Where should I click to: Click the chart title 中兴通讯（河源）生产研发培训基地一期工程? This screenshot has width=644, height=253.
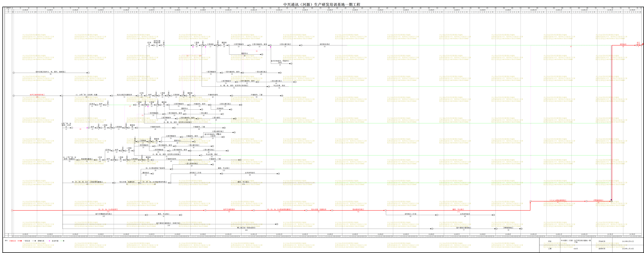(x=322, y=4)
